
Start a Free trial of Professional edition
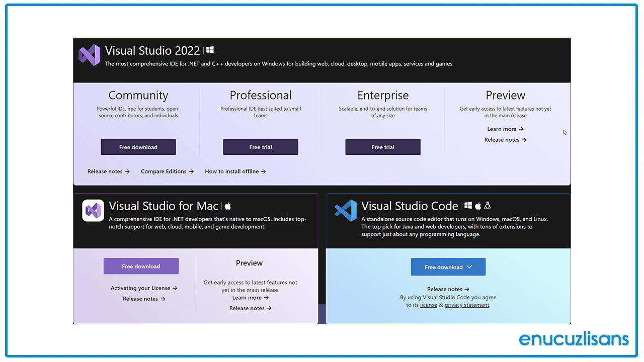click(x=260, y=147)
